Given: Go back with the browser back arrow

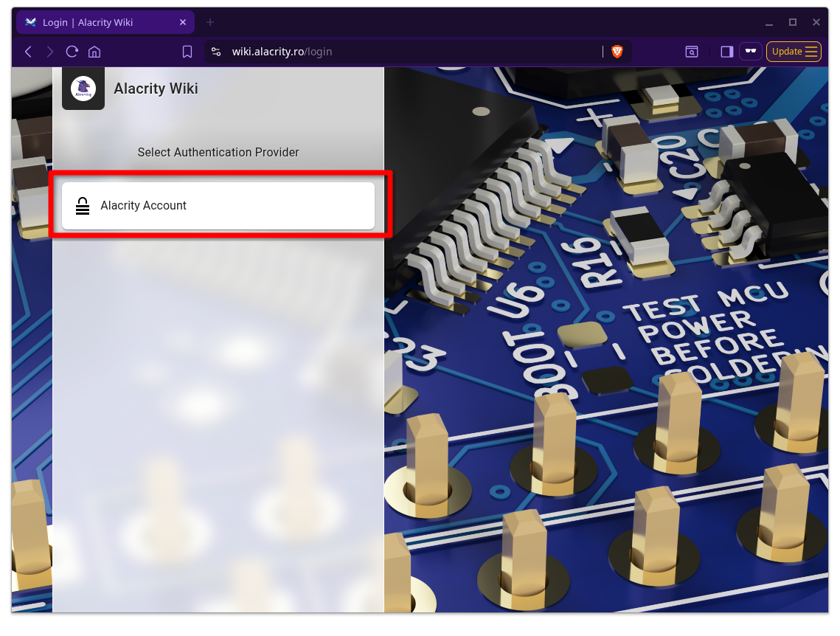Looking at the screenshot, I should pos(28,52).
